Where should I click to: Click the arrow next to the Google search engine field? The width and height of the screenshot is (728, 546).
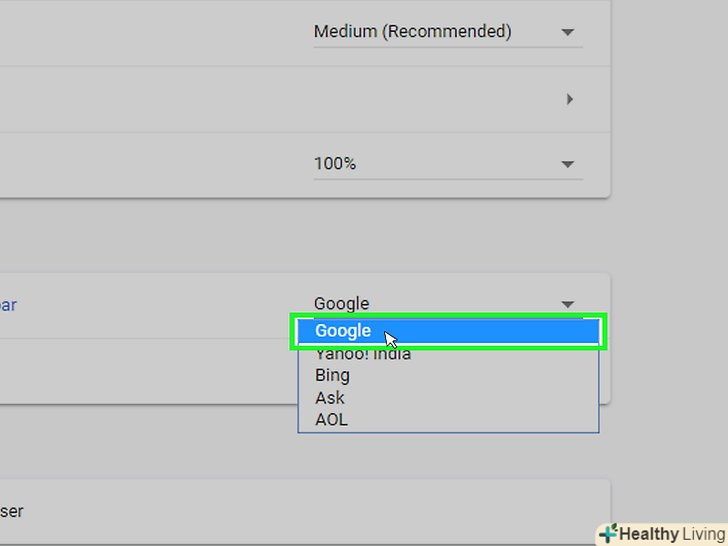(568, 304)
